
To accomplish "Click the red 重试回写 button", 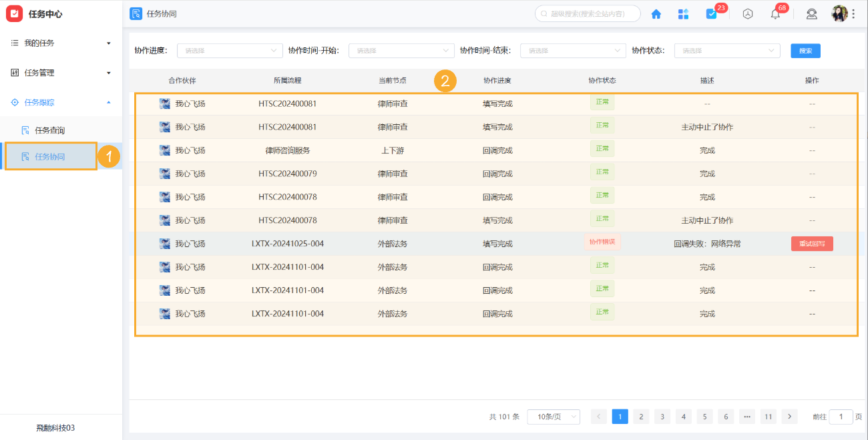I will (x=812, y=244).
